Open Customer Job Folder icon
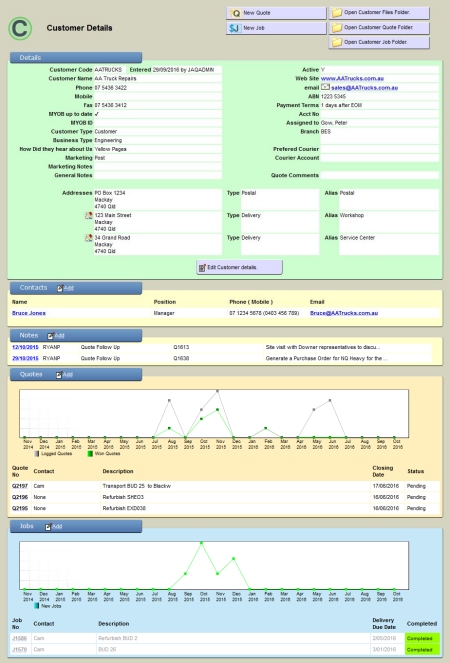 click(337, 42)
